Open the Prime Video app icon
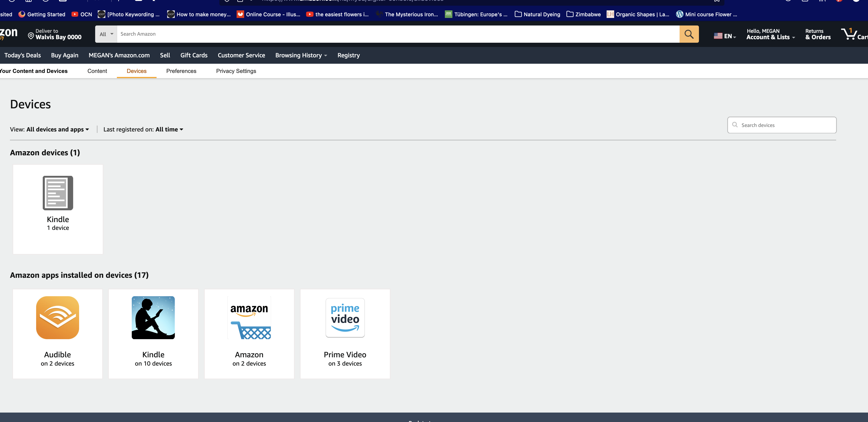Image resolution: width=868 pixels, height=422 pixels. pos(345,318)
